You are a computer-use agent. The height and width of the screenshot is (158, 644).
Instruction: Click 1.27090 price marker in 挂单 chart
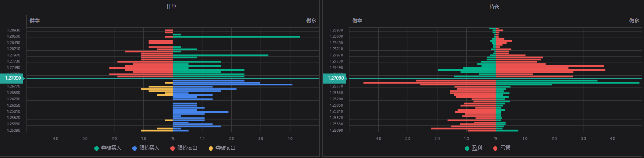click(13, 78)
